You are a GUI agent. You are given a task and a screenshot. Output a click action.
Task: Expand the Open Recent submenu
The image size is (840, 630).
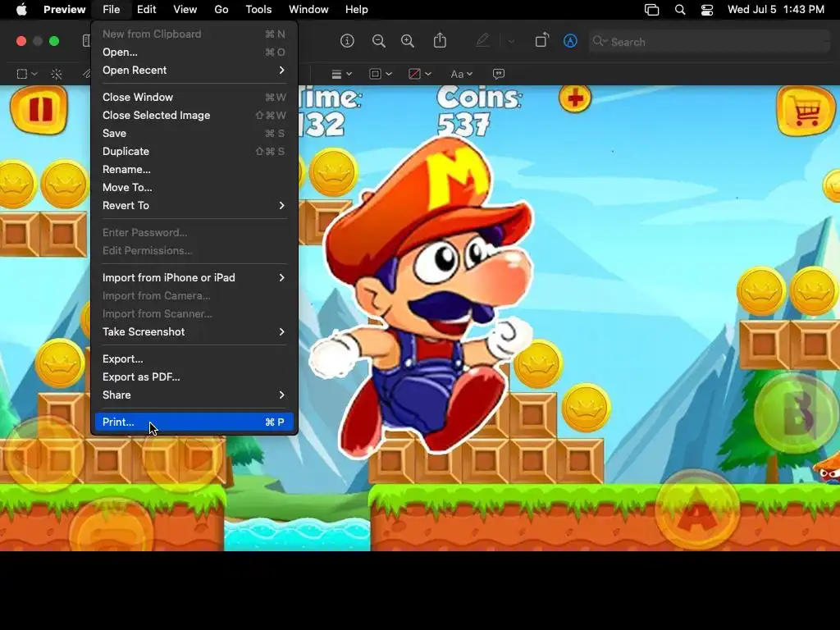tap(194, 71)
